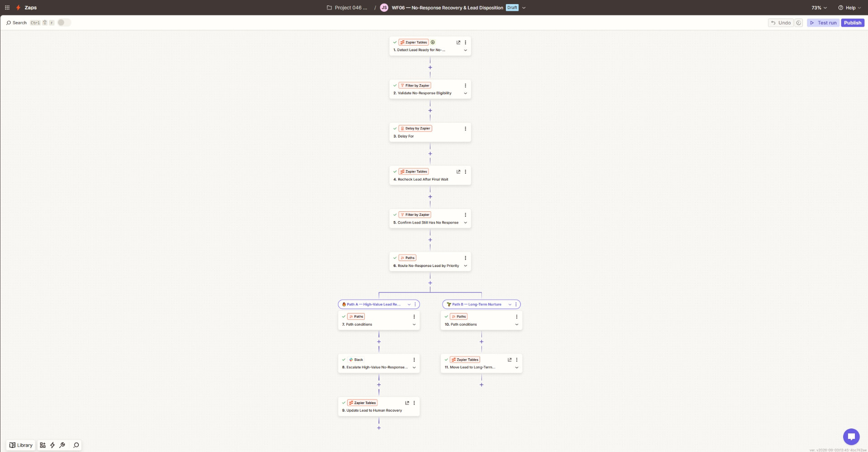Screen dimensions: 868x452
Task: Add a step after Detect Lead Ready
Action: 430,67
